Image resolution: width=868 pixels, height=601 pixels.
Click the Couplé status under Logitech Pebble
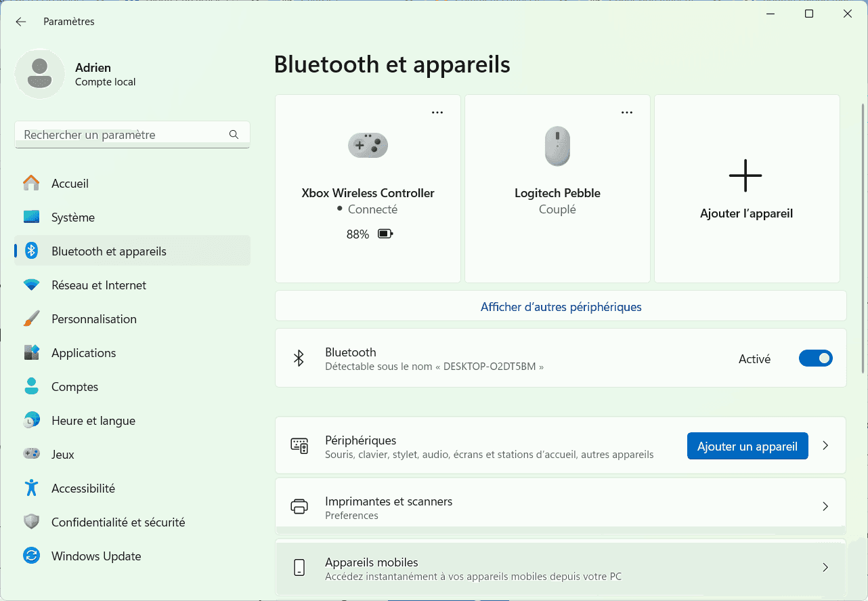click(557, 209)
